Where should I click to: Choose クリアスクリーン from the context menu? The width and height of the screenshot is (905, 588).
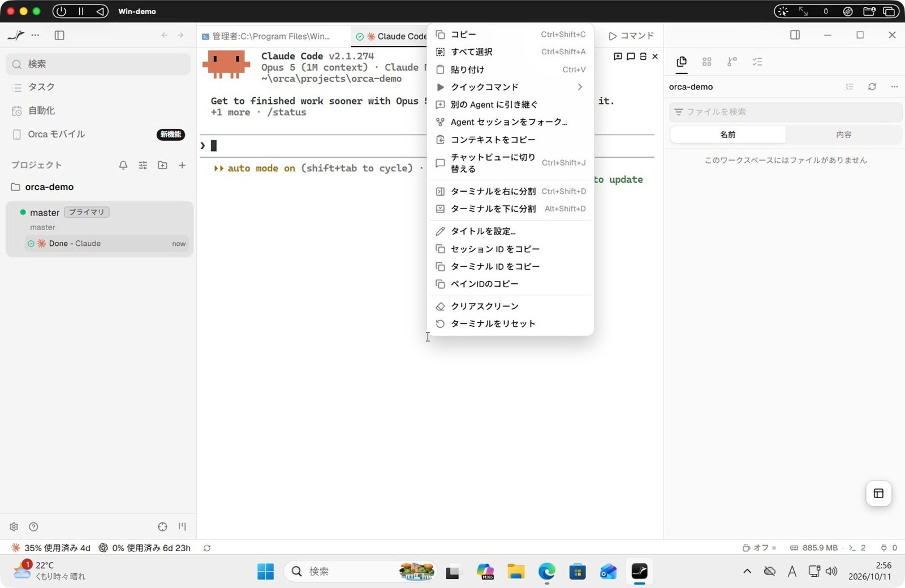[x=510, y=306]
